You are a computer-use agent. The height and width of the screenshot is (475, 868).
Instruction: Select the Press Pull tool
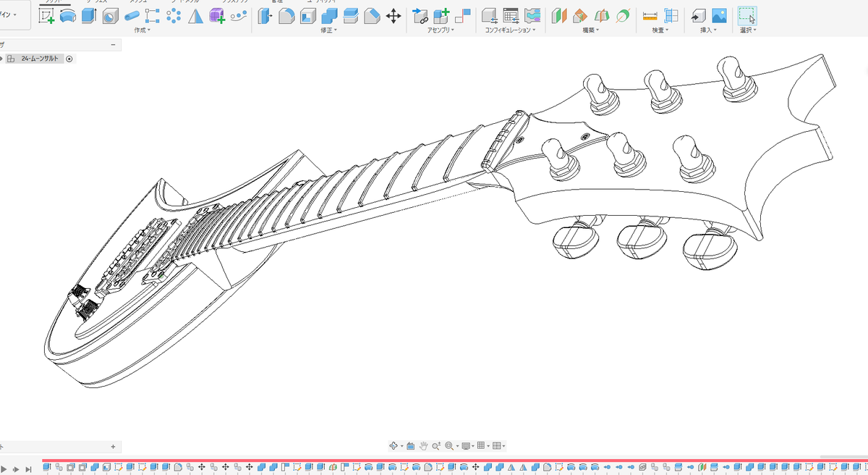coord(265,15)
